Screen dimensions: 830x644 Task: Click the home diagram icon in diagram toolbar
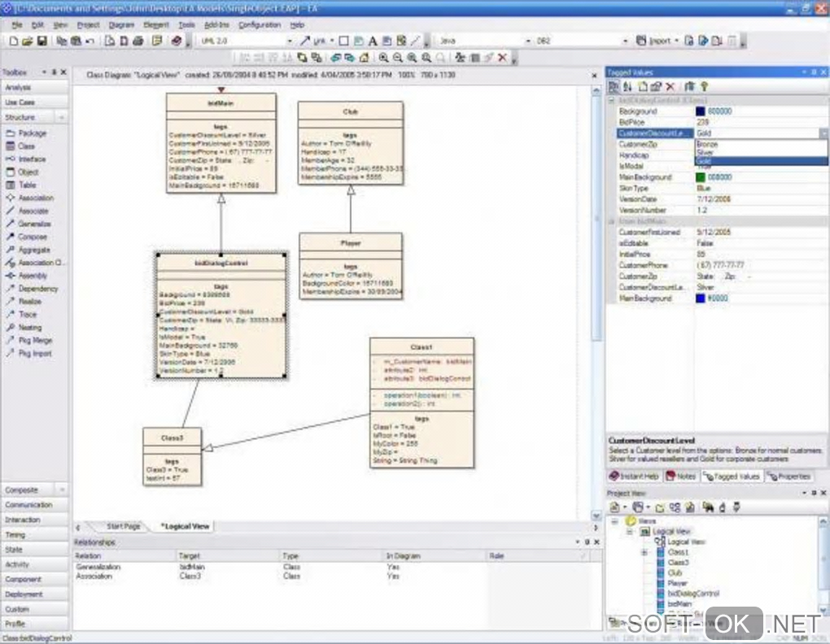click(365, 58)
